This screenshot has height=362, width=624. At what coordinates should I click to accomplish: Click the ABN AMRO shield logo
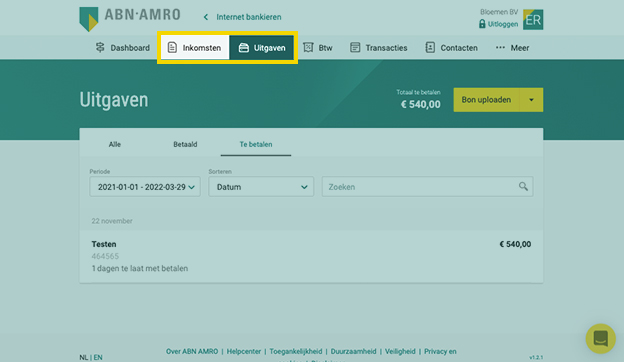tap(89, 19)
